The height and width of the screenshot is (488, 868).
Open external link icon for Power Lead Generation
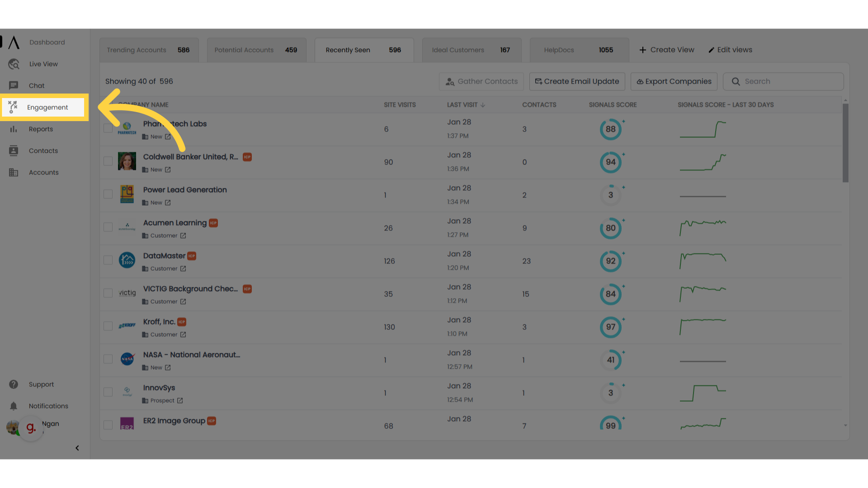(x=168, y=203)
